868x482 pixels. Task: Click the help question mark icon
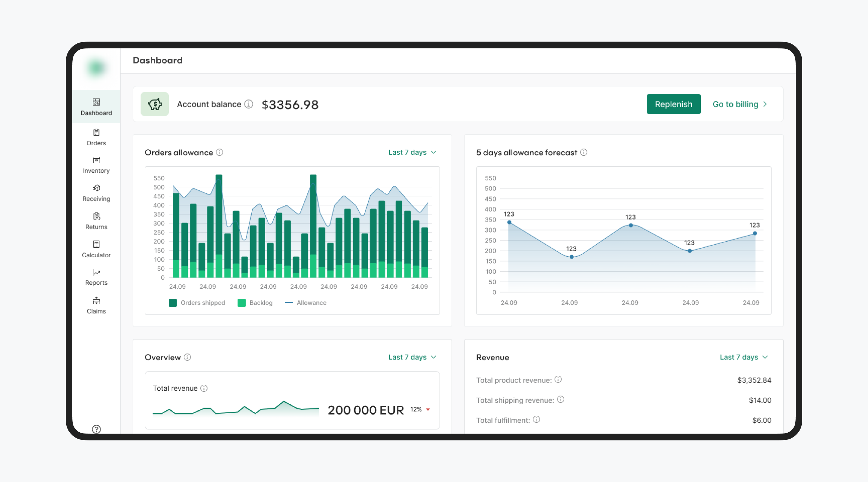coord(96,429)
